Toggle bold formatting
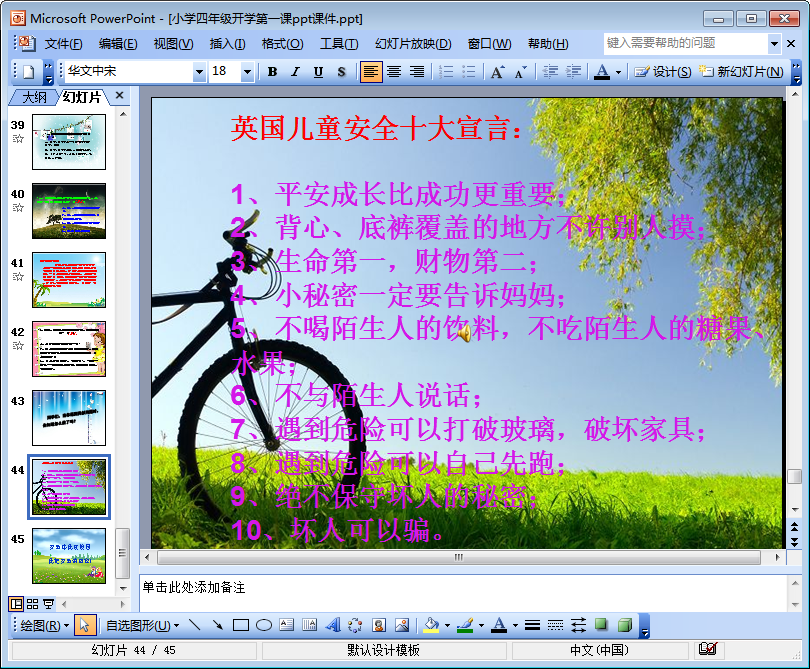The width and height of the screenshot is (810, 669). click(x=272, y=72)
